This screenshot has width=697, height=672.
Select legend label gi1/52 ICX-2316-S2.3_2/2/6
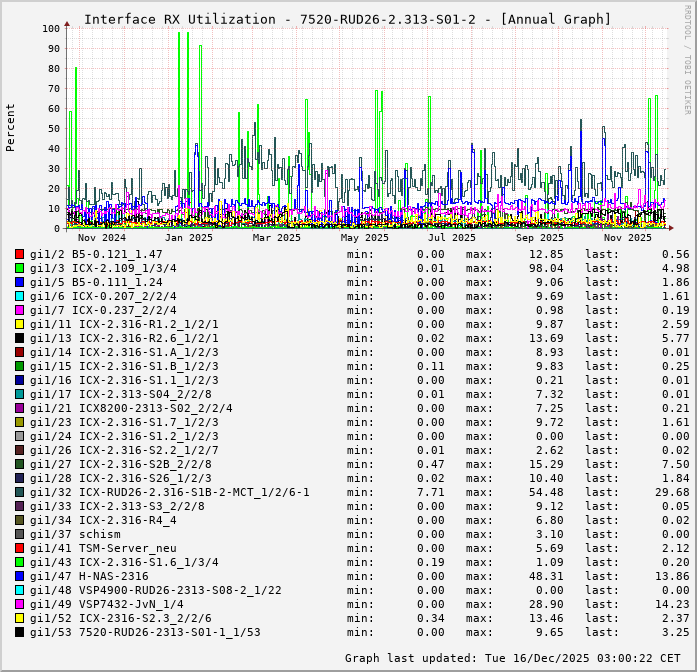click(120, 618)
